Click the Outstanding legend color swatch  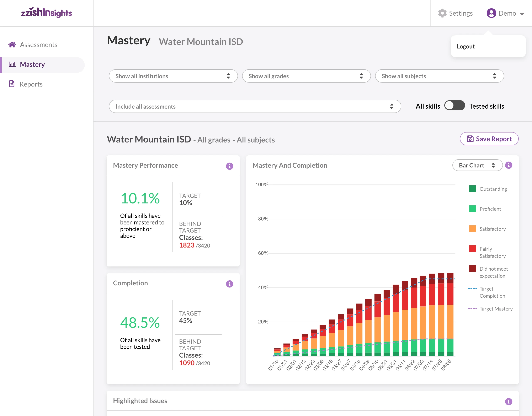(x=472, y=189)
